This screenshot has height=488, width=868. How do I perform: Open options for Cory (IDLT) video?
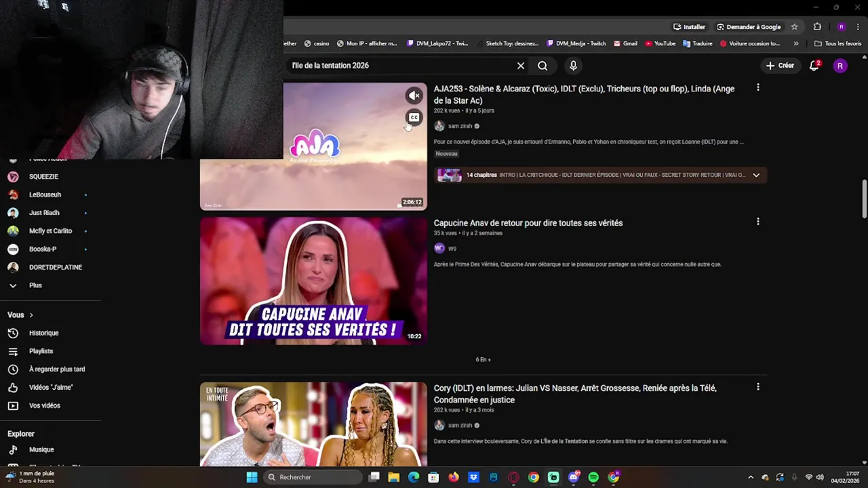[x=758, y=387]
